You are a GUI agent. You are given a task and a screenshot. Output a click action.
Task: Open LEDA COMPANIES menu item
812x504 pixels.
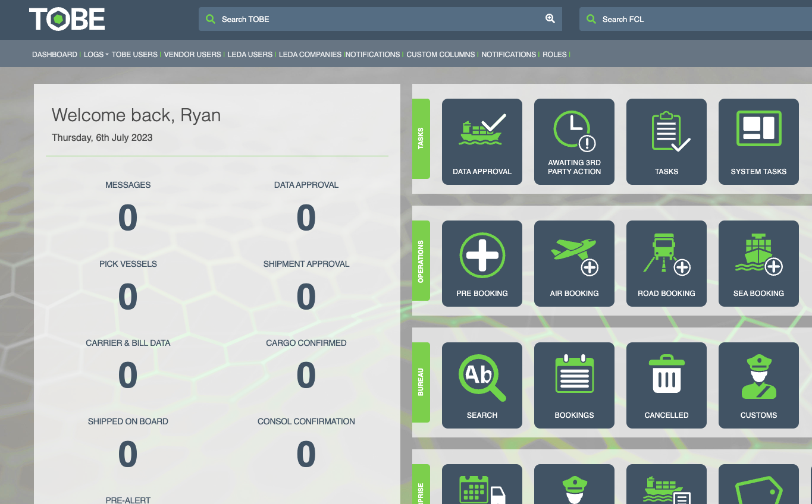pyautogui.click(x=310, y=55)
